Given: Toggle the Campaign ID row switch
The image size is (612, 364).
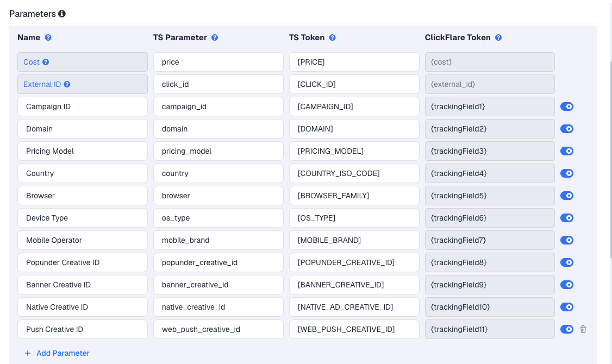Looking at the screenshot, I should pyautogui.click(x=567, y=106).
